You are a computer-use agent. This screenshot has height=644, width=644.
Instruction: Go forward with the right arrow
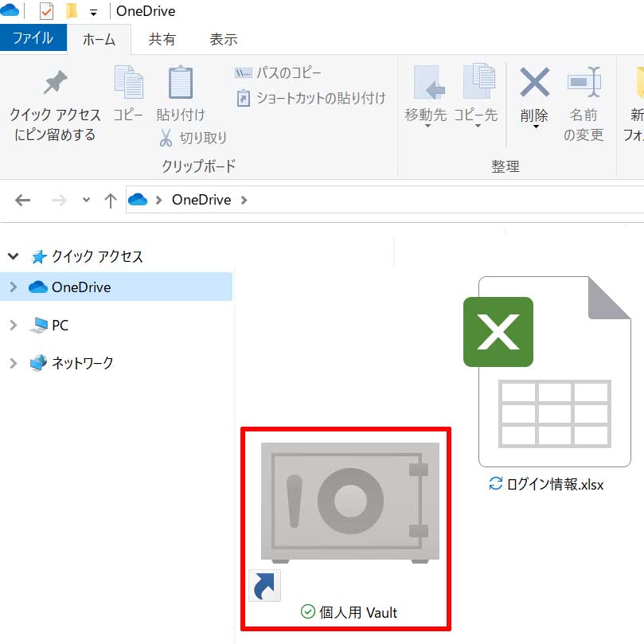pos(59,201)
